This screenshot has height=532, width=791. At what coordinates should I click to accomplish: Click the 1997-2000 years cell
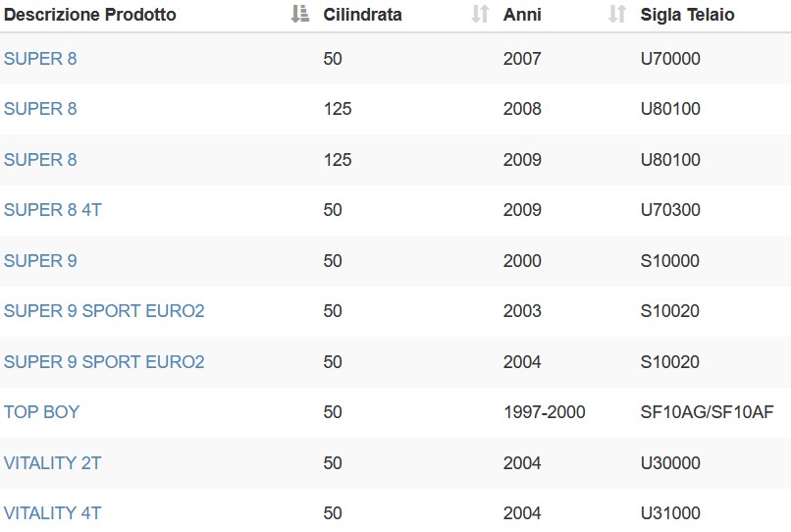(x=545, y=412)
